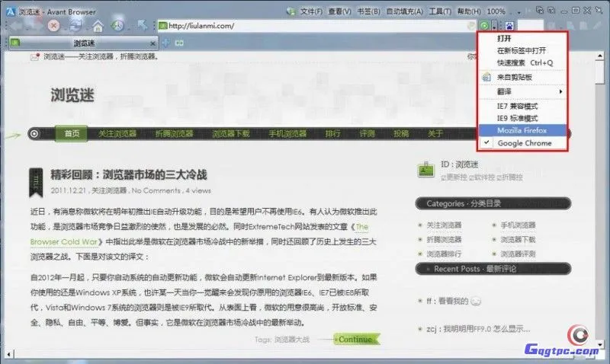610x364 pixels.
Task: Click the diagonal arrow icon at top-right corner
Action: point(599,11)
